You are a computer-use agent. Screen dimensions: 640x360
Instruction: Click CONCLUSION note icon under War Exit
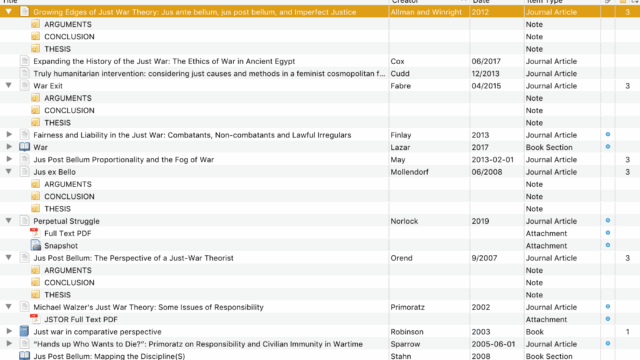click(36, 110)
